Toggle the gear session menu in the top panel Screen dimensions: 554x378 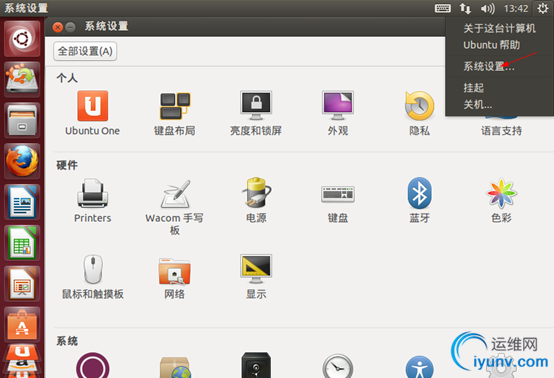tap(542, 8)
